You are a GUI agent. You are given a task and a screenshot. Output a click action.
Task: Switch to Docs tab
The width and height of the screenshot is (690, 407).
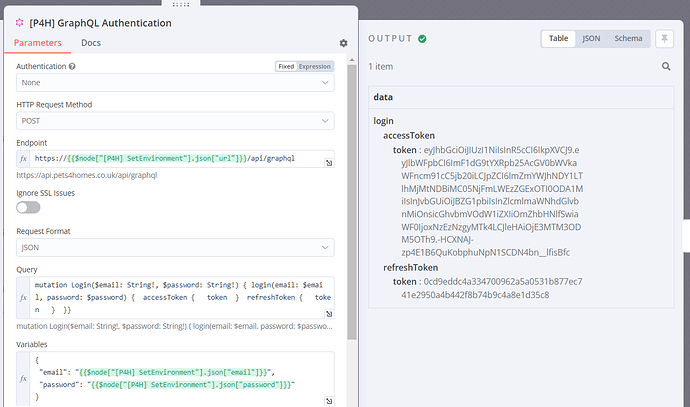(91, 43)
